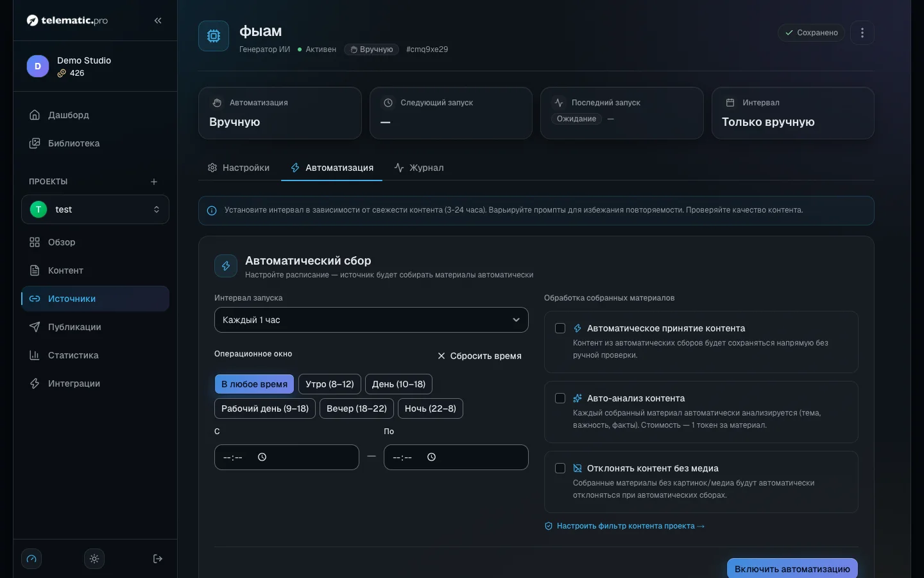Open the clock picker in the С time field
924x578 pixels.
point(262,457)
